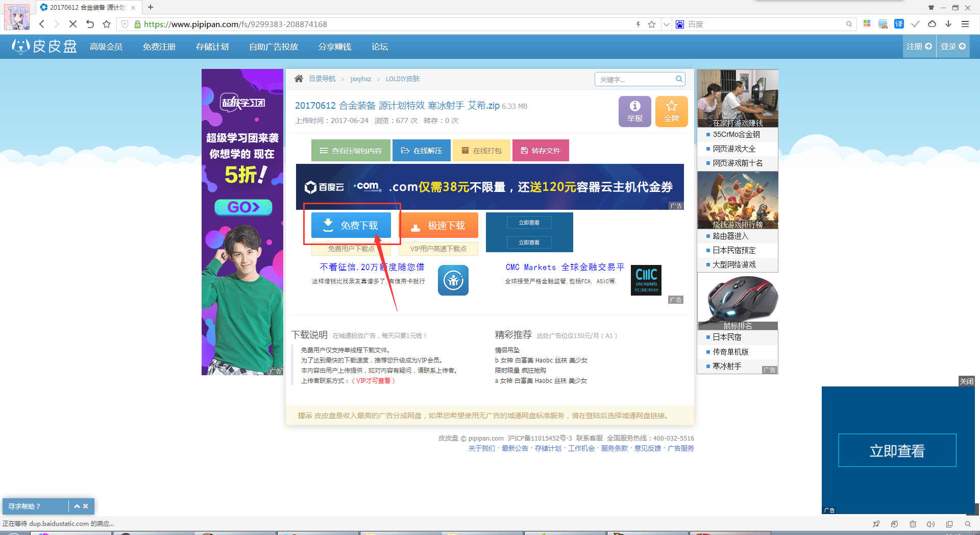
Task: Click the home icon in breadcrumb navigation
Action: click(299, 79)
